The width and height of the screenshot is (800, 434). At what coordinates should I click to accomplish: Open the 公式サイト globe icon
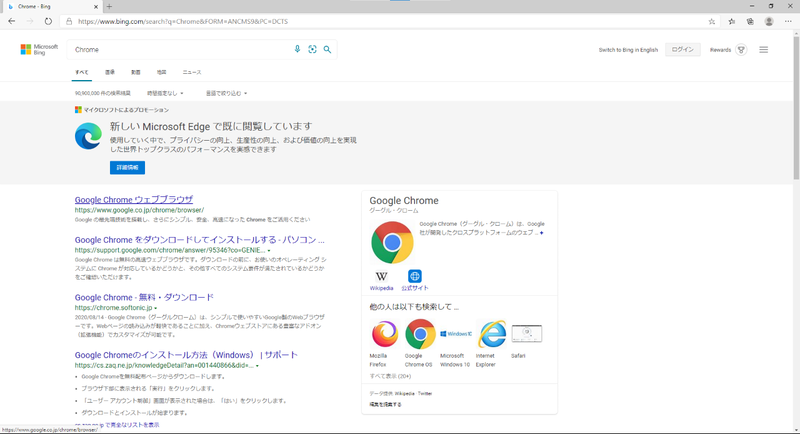click(415, 276)
